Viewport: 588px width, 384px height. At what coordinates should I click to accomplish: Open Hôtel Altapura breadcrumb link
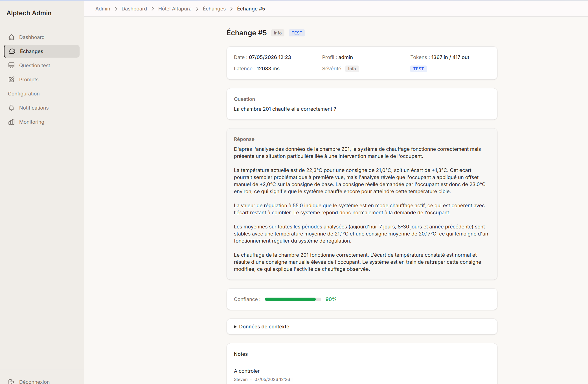[x=175, y=9]
